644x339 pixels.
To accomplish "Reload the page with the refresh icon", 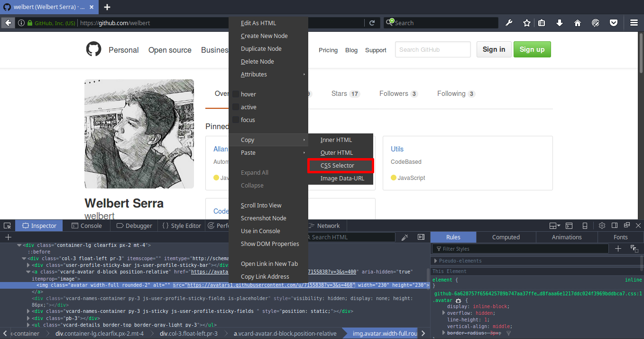I will click(x=372, y=23).
